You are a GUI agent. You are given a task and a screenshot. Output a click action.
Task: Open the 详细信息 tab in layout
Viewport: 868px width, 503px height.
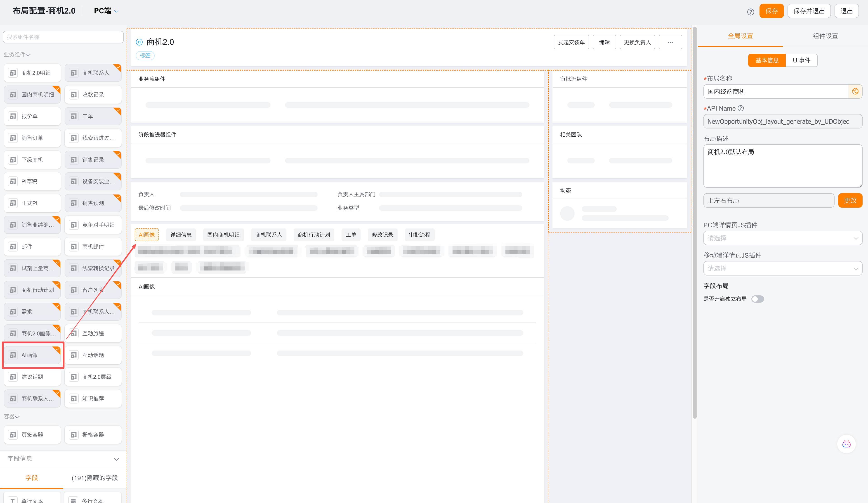point(181,235)
